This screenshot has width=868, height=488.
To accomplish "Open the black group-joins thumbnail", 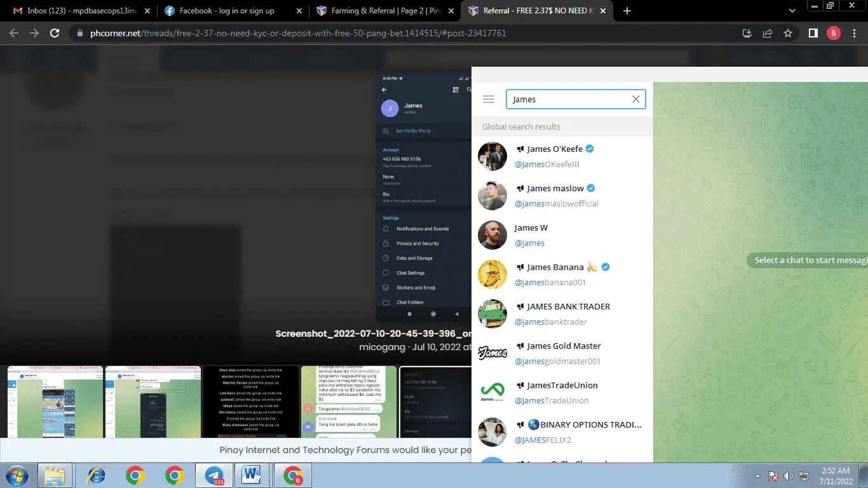I will click(251, 402).
